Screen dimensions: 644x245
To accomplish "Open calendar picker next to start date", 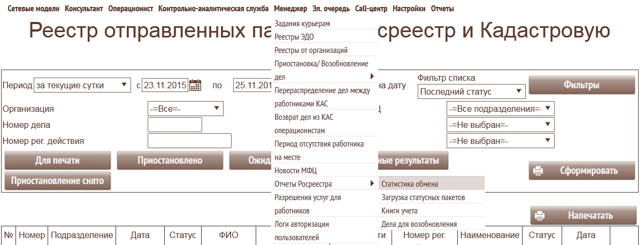I will click(x=195, y=85).
